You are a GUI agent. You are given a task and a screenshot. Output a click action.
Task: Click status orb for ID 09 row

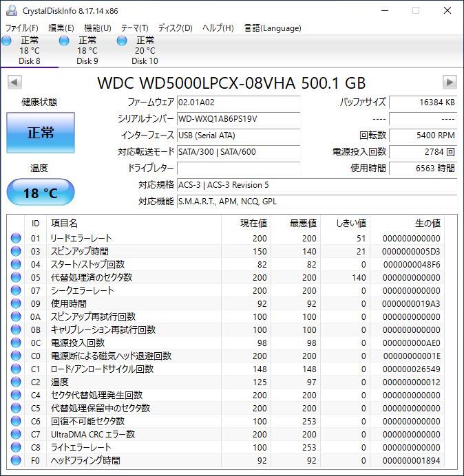point(16,303)
